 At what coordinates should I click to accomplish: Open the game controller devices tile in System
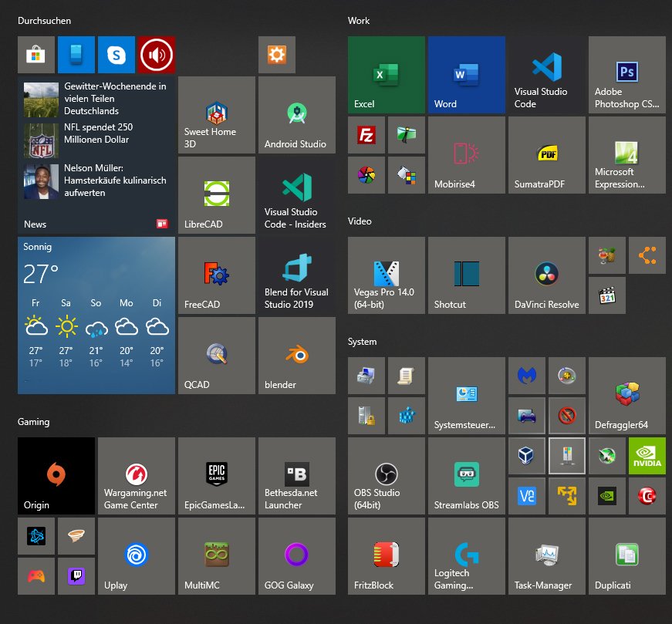point(527,416)
